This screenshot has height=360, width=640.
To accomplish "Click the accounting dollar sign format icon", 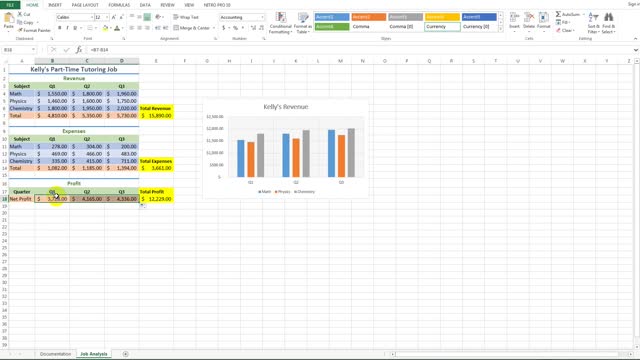I will tap(224, 28).
